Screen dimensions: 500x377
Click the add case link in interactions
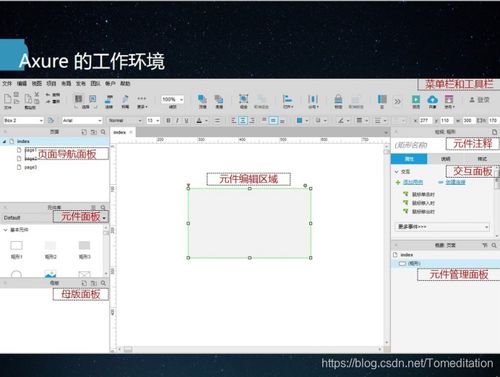413,182
